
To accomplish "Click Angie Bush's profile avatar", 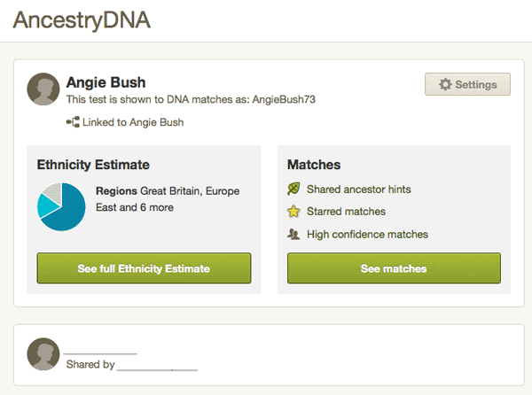I will tap(43, 89).
